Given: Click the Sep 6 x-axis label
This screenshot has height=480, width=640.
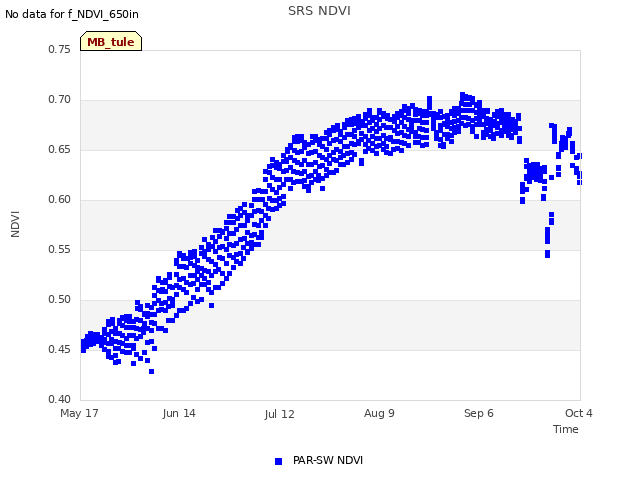Looking at the screenshot, I should 479,413.
